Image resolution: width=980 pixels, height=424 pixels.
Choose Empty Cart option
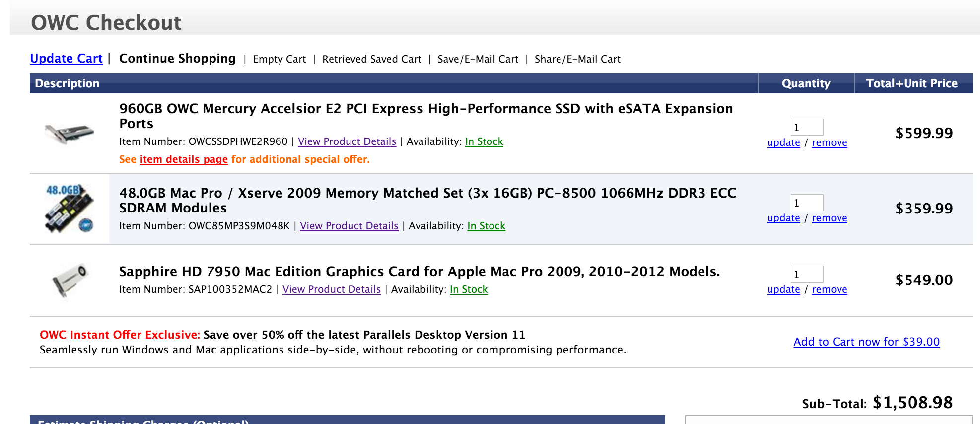[x=279, y=59]
